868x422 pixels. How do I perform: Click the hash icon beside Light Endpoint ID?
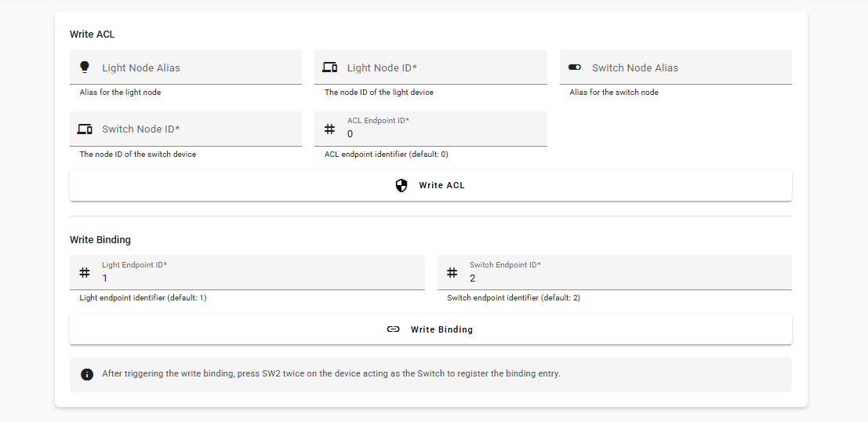tap(85, 272)
